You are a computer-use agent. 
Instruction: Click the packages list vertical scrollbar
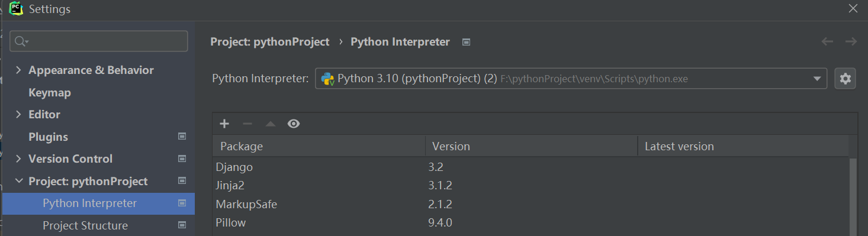tap(853, 195)
